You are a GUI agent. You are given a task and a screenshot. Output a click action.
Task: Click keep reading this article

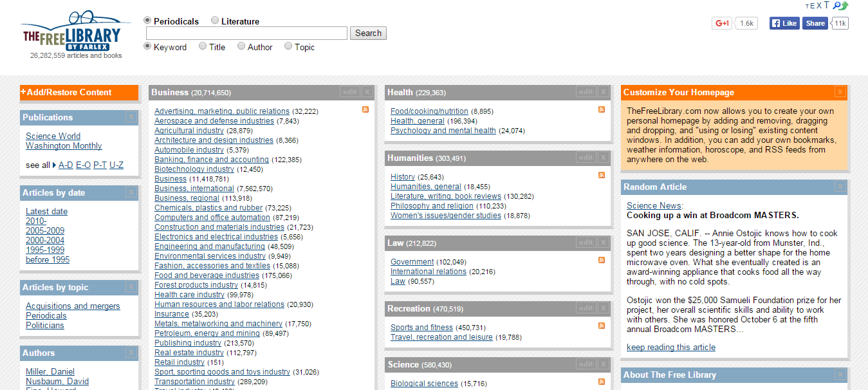click(671, 348)
